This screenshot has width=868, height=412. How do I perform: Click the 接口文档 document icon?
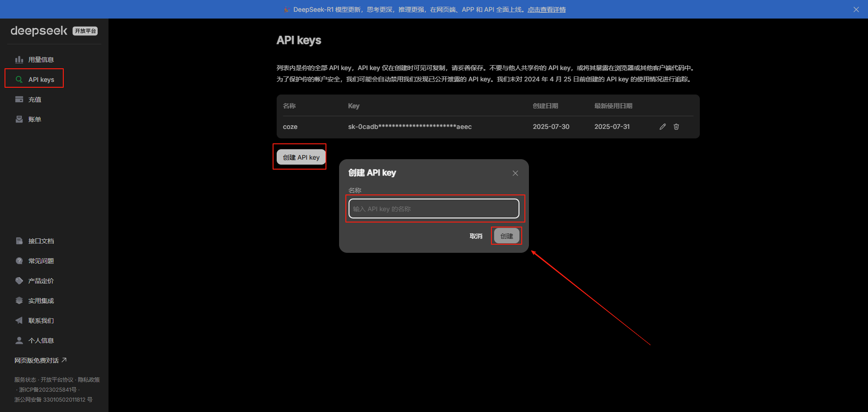(19, 241)
